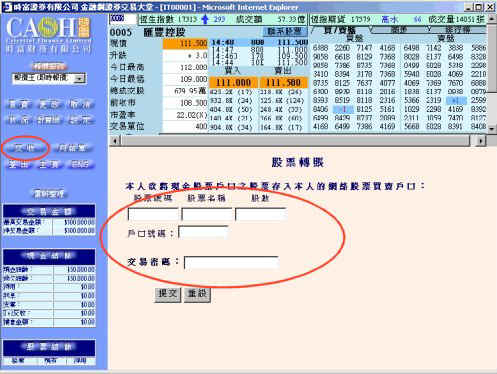This screenshot has width=497, height=374.
Task: Click the horizontal scrollbar right arrow
Action: (x=480, y=141)
